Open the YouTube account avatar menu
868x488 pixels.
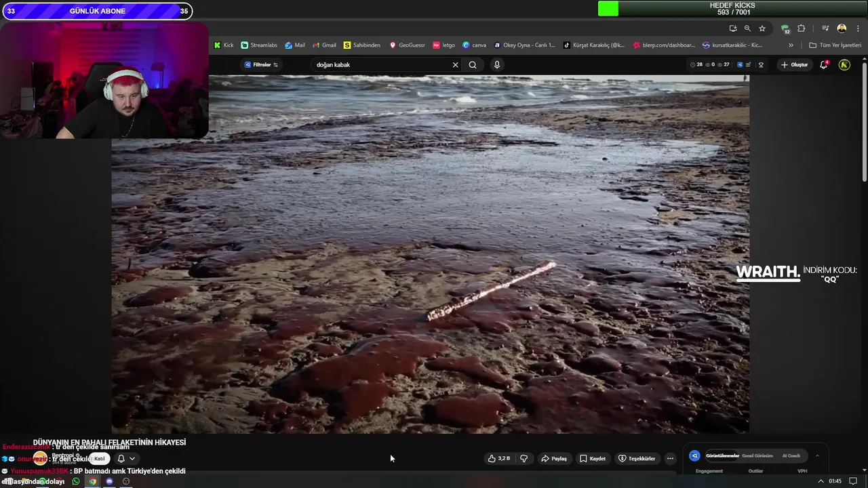click(x=844, y=64)
